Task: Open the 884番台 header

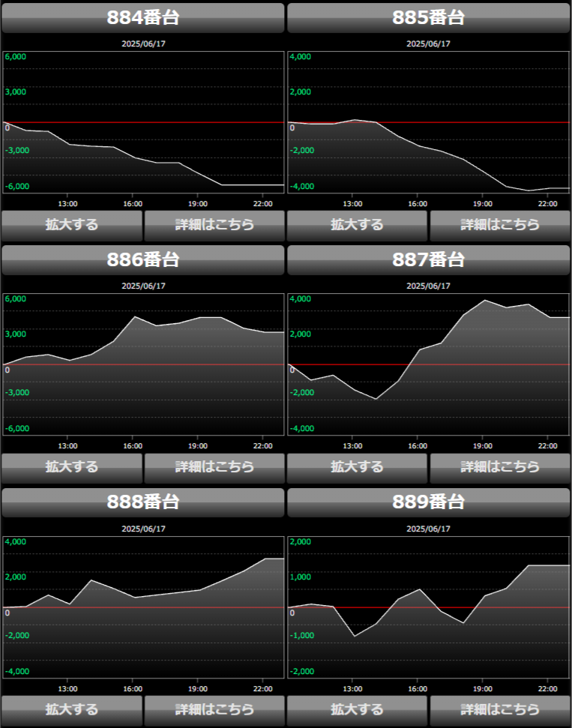Action: coord(143,18)
